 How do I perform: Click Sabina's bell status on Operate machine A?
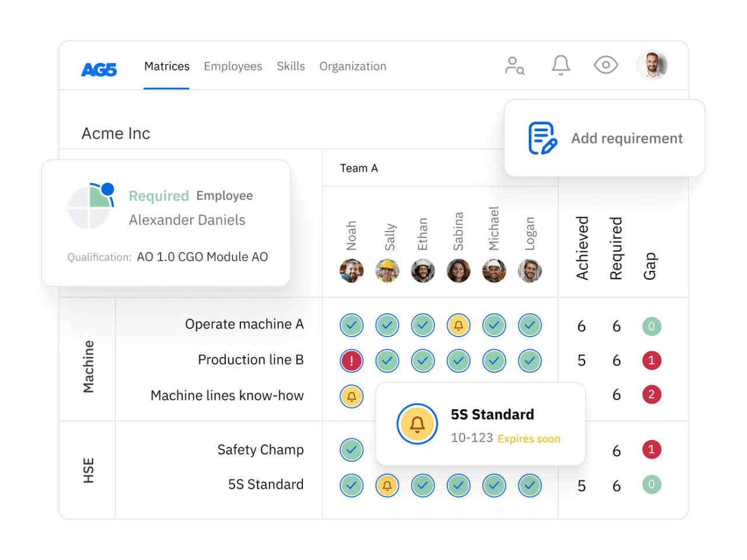(x=459, y=325)
